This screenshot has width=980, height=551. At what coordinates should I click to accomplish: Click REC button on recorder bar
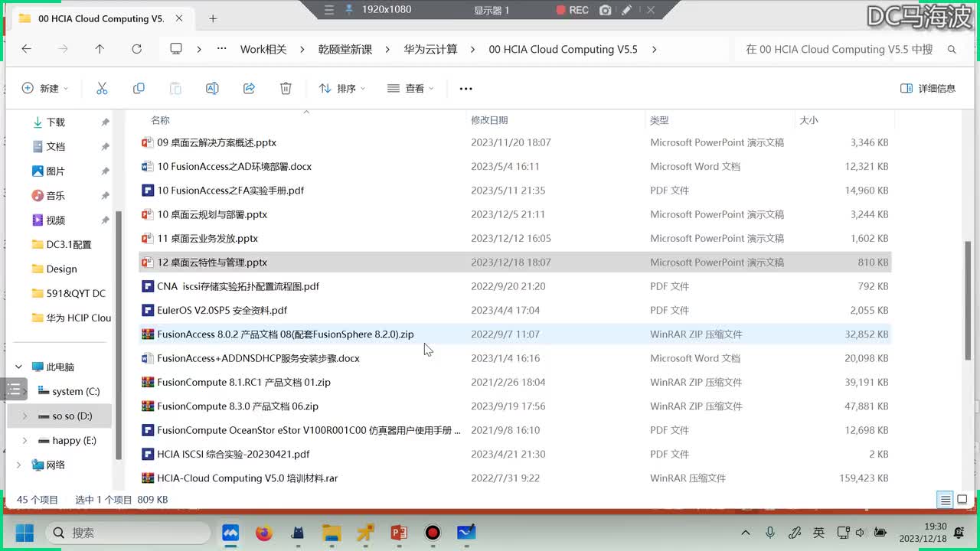tap(572, 10)
